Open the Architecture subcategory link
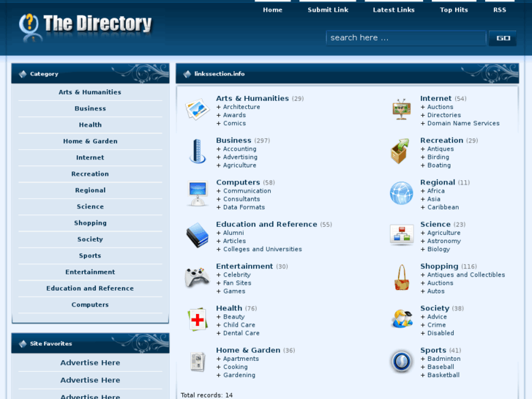This screenshot has height=399, width=532. point(241,107)
